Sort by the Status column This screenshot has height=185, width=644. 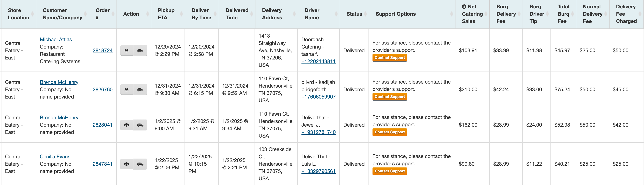tap(354, 14)
